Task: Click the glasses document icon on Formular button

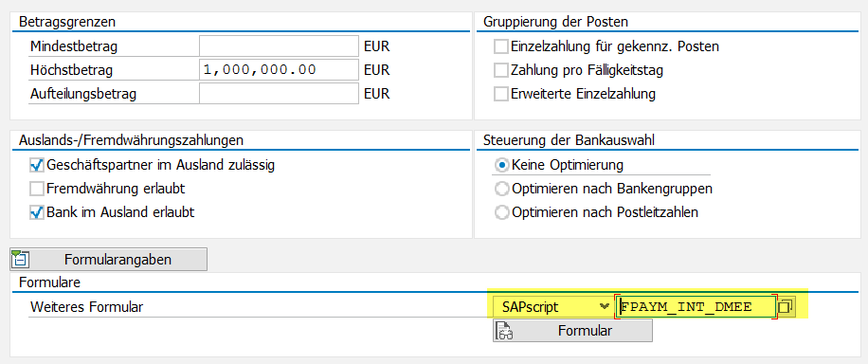Action: (x=505, y=332)
